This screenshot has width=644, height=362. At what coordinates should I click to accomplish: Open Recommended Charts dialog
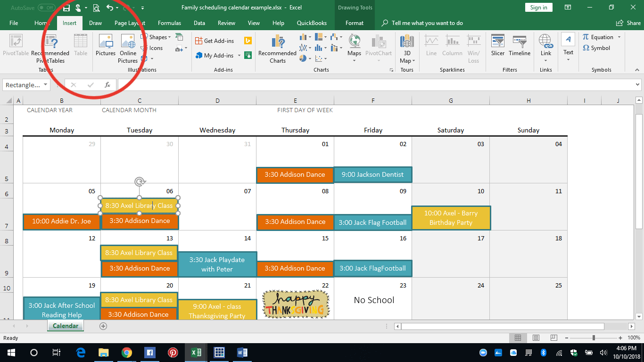[277, 49]
